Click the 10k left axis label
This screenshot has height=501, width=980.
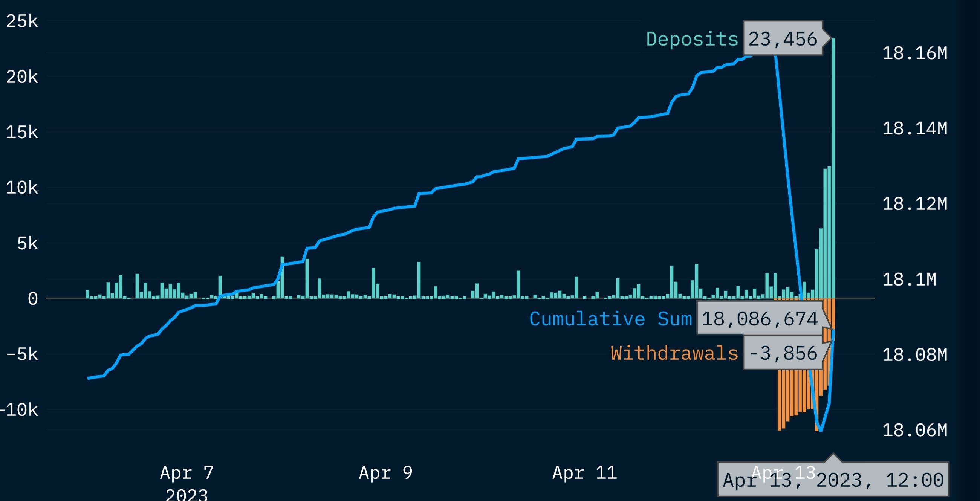pos(22,188)
